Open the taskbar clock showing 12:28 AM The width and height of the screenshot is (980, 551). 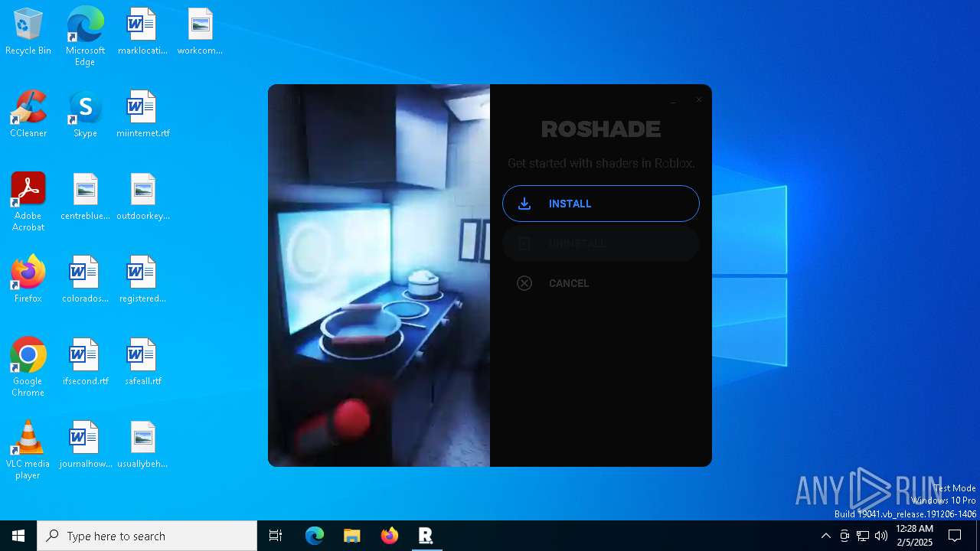(914, 536)
